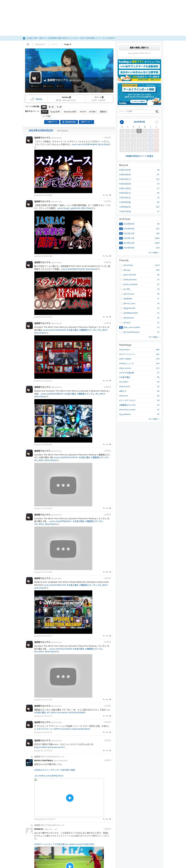
Task: Open hashtag #animetick
Action: (x=125, y=350)
